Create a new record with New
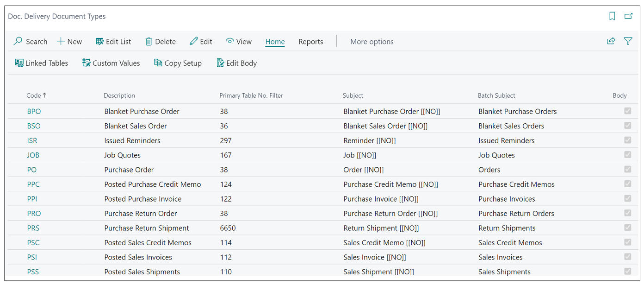 [69, 41]
